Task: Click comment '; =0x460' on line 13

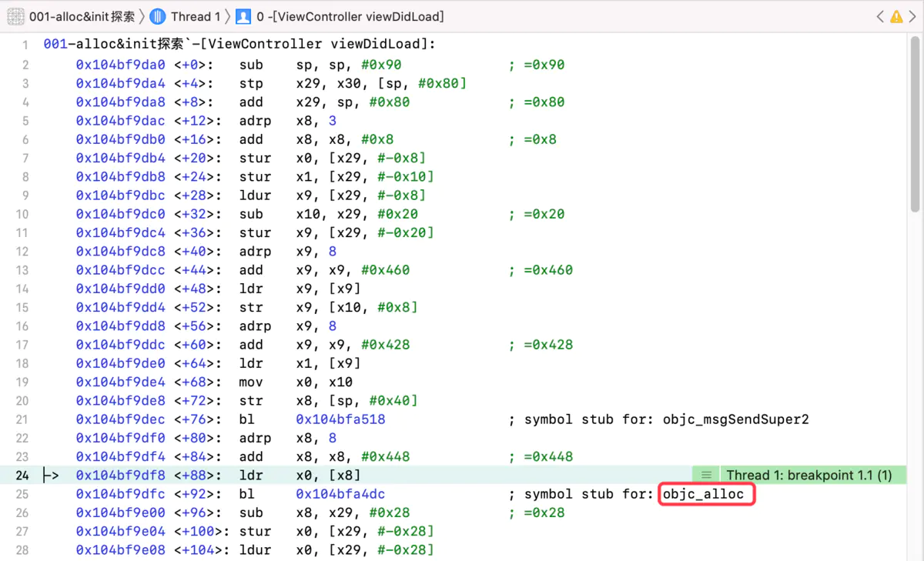Action: 541,270
